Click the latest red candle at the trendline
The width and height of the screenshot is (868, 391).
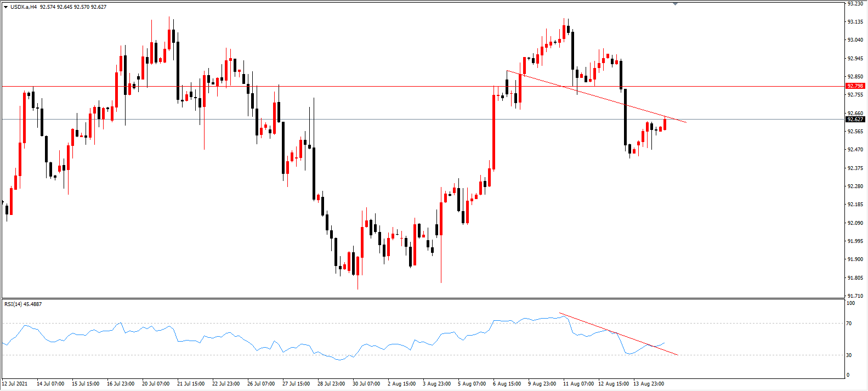(x=665, y=124)
